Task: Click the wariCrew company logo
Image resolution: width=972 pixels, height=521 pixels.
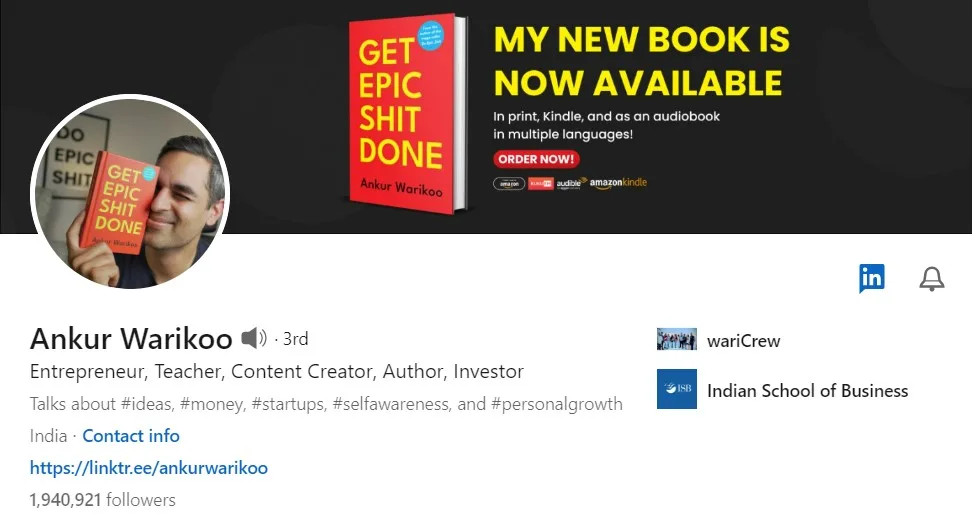Action: tap(676, 339)
